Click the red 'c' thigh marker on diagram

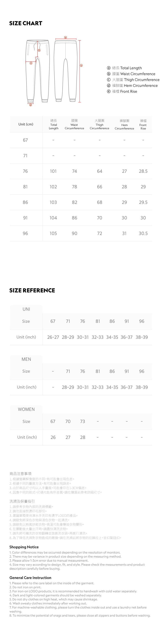(31, 63)
